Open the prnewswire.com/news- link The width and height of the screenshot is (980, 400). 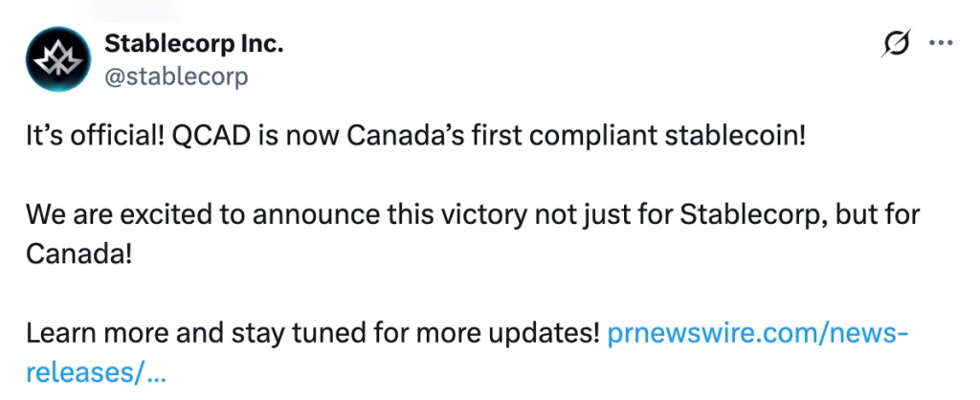(x=758, y=334)
